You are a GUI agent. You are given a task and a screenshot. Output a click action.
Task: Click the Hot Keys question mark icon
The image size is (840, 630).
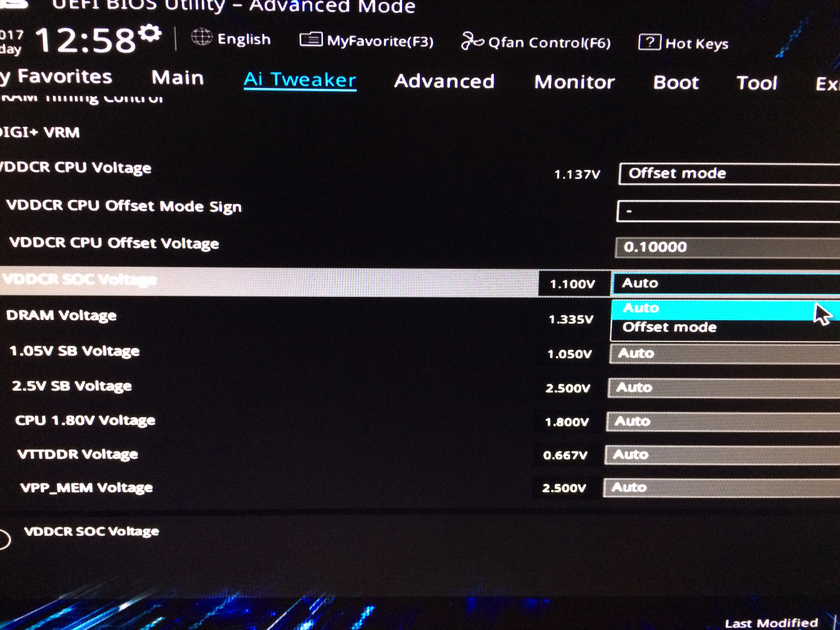coord(650,42)
